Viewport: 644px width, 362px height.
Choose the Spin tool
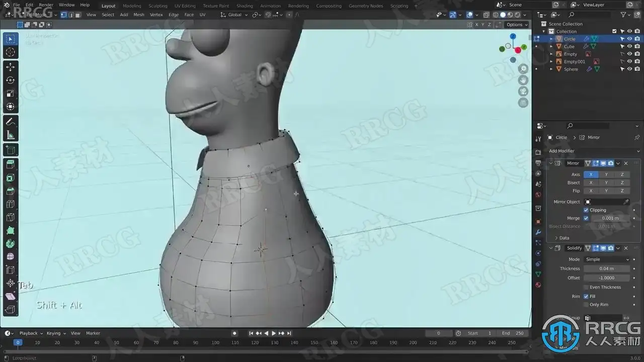(11, 244)
